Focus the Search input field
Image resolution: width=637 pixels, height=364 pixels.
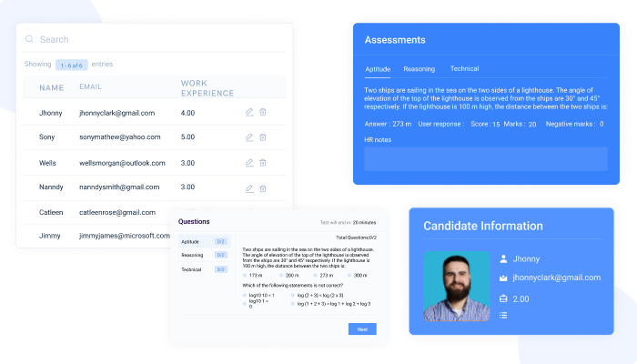[155, 39]
